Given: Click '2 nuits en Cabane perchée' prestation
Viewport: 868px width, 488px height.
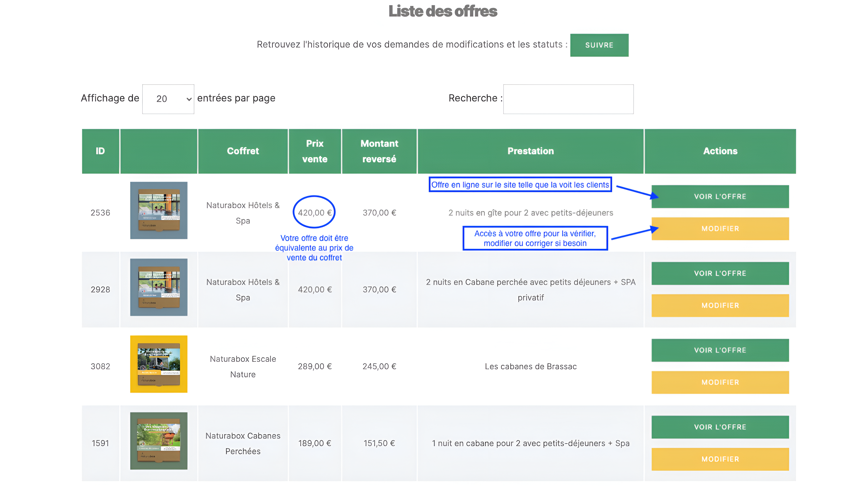Looking at the screenshot, I should (x=531, y=290).
